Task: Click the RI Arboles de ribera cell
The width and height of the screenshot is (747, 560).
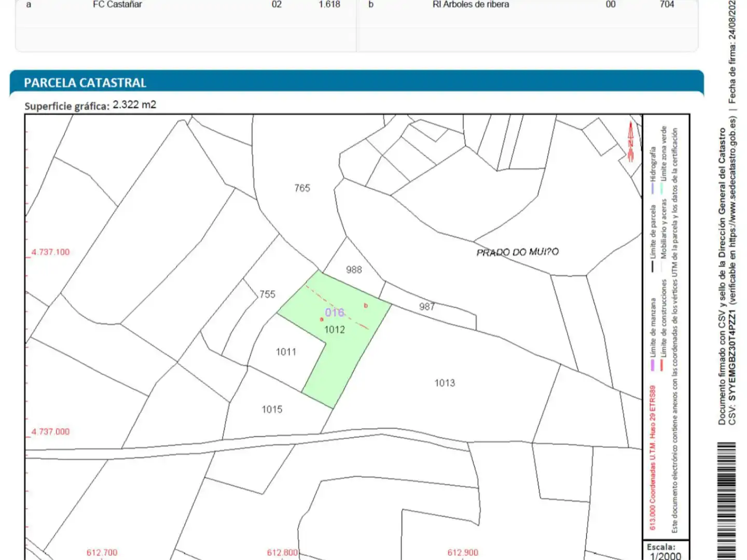Action: tap(471, 5)
